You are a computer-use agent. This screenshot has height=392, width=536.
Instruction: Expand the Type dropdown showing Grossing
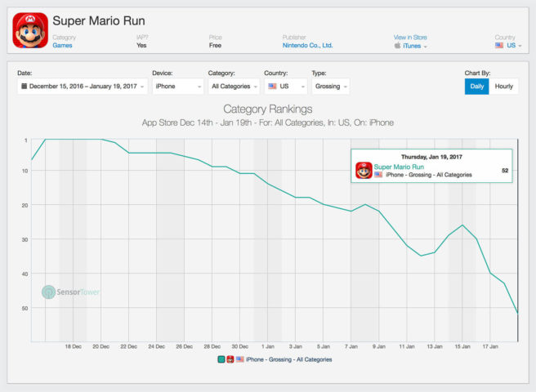click(330, 86)
